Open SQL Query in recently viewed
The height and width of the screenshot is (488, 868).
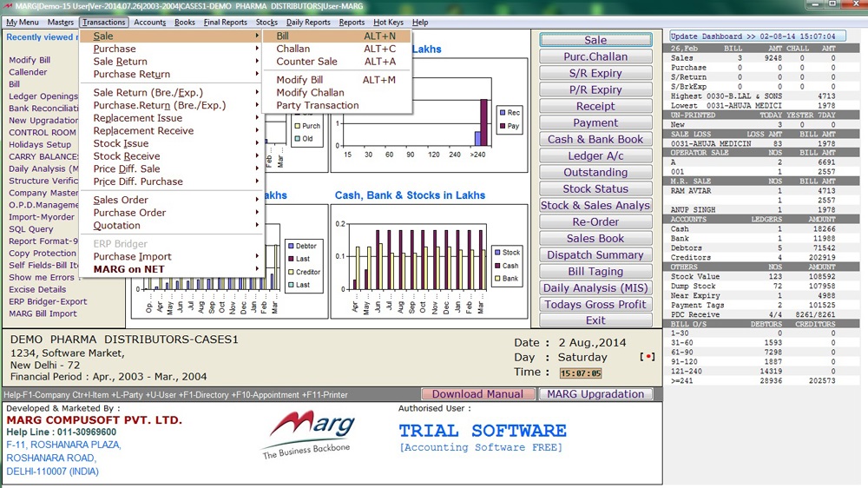click(x=31, y=228)
